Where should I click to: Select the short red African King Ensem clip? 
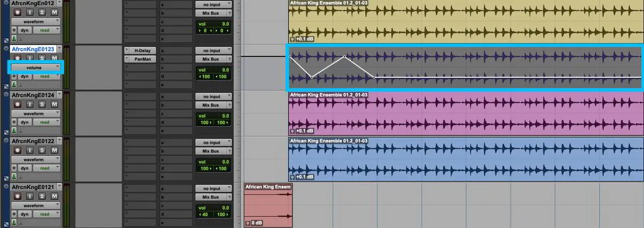point(268,205)
